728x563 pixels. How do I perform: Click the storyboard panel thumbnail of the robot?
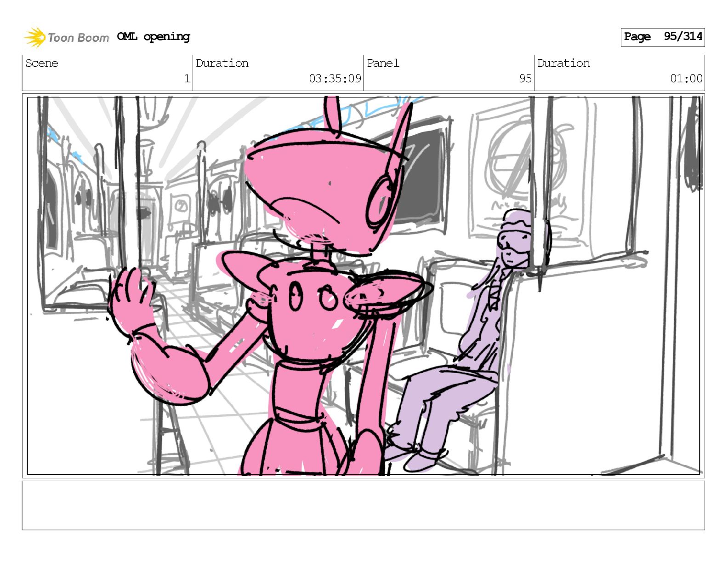364,286
